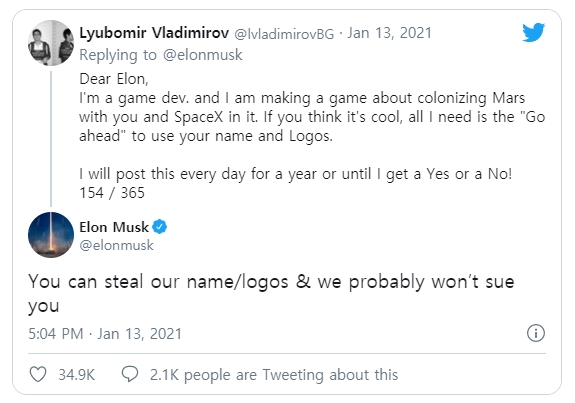Open Elon Musk's rocket profile picture
The width and height of the screenshot is (575, 403).
click(x=51, y=235)
